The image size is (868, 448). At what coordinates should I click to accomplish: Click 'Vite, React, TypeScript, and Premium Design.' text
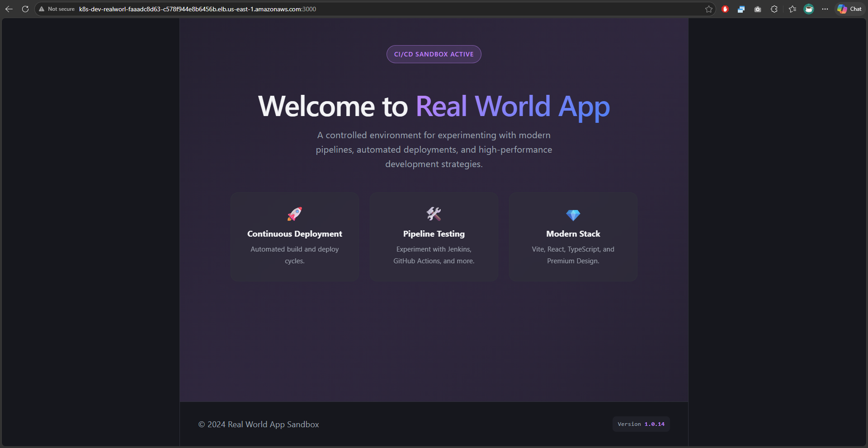click(573, 255)
